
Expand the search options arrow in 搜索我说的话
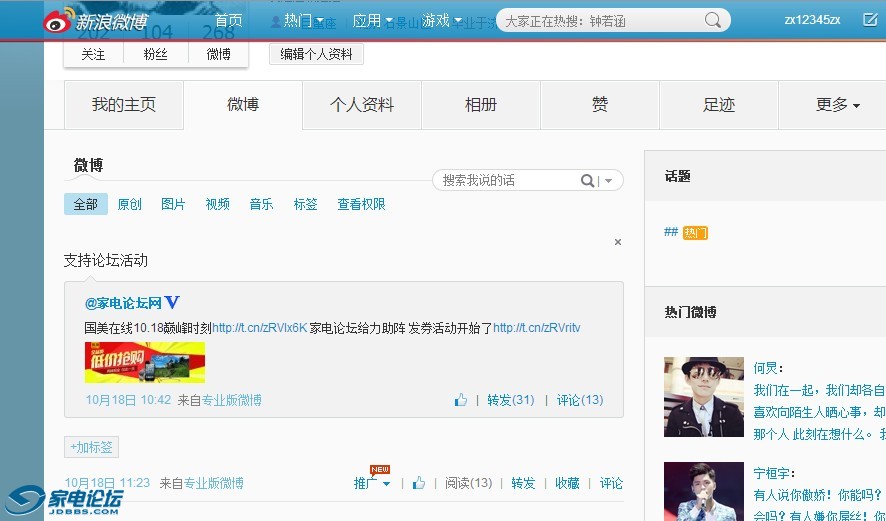[x=609, y=181]
